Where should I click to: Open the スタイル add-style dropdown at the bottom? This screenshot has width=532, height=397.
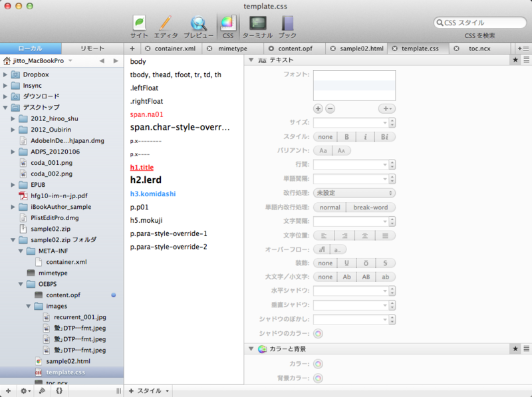[148, 391]
